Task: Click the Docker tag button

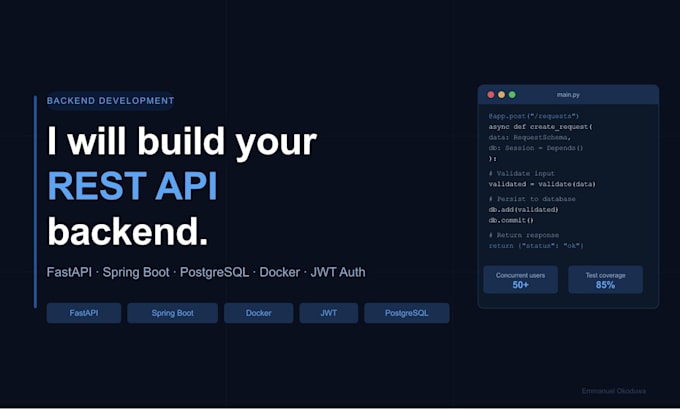Action: tap(258, 313)
